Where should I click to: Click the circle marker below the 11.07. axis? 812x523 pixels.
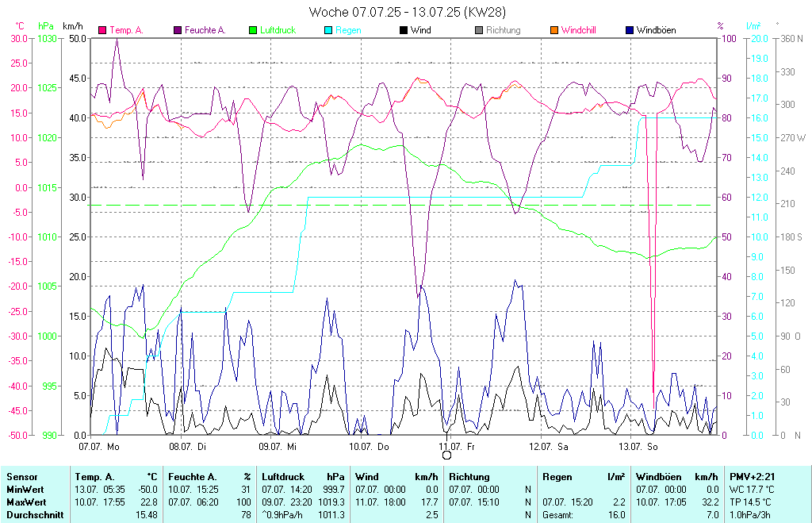[446, 455]
